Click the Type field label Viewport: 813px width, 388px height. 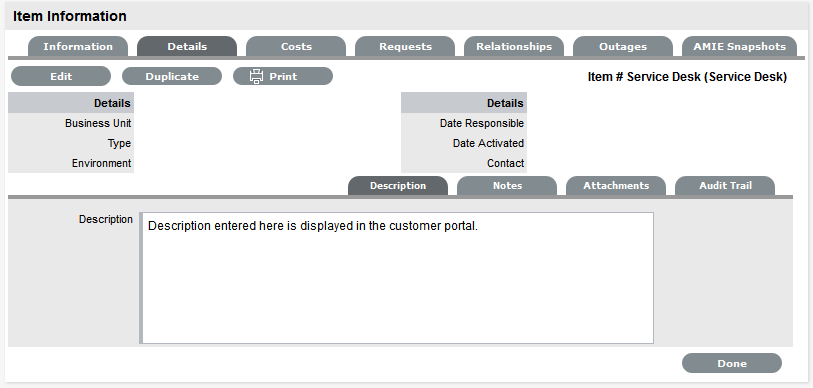[x=119, y=144]
